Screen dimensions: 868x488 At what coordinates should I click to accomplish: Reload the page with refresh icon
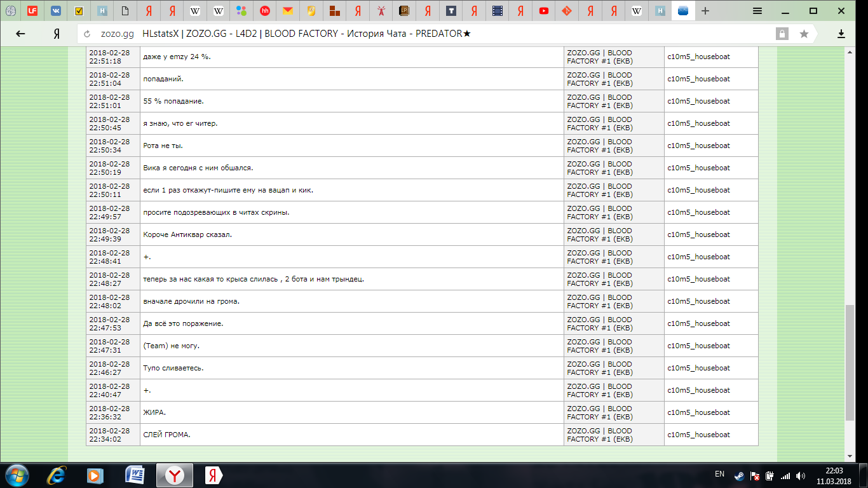pos(88,34)
